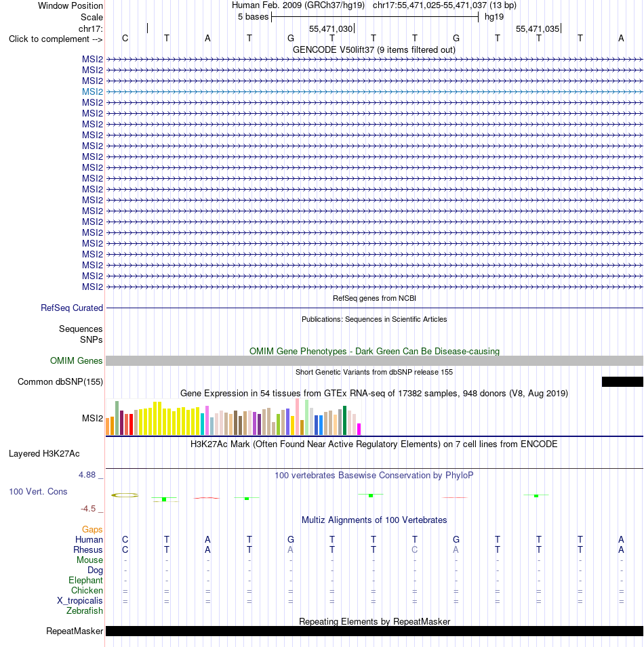
Task: Click the 'Chicken' alignment row label
Action: (x=87, y=591)
